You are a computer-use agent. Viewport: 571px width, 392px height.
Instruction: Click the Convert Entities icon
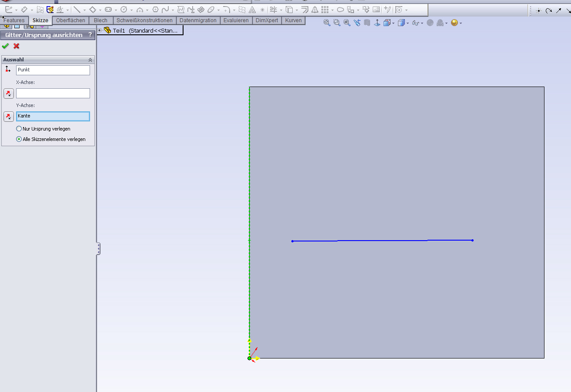pyautogui.click(x=289, y=10)
